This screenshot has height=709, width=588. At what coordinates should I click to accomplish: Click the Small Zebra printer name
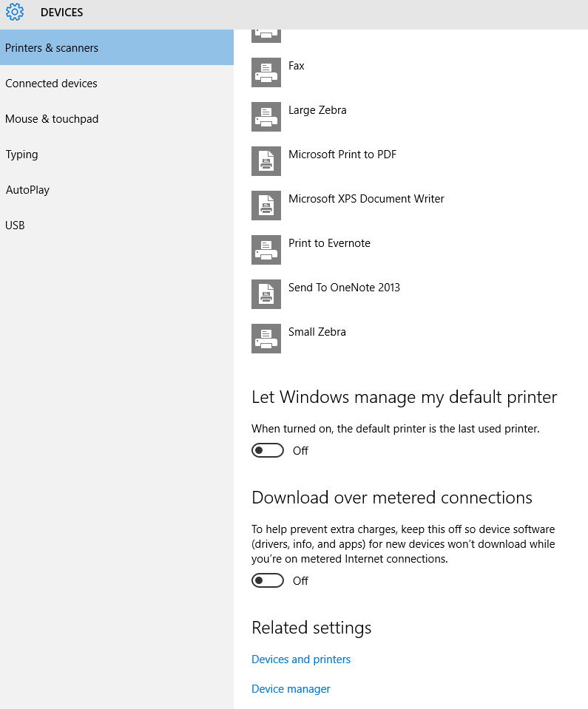(317, 332)
